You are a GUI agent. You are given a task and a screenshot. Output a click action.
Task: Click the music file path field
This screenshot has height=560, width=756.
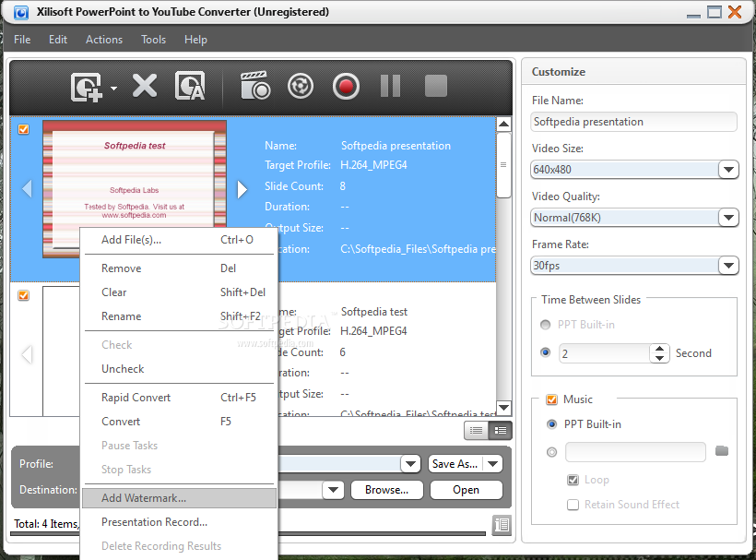[x=635, y=452]
